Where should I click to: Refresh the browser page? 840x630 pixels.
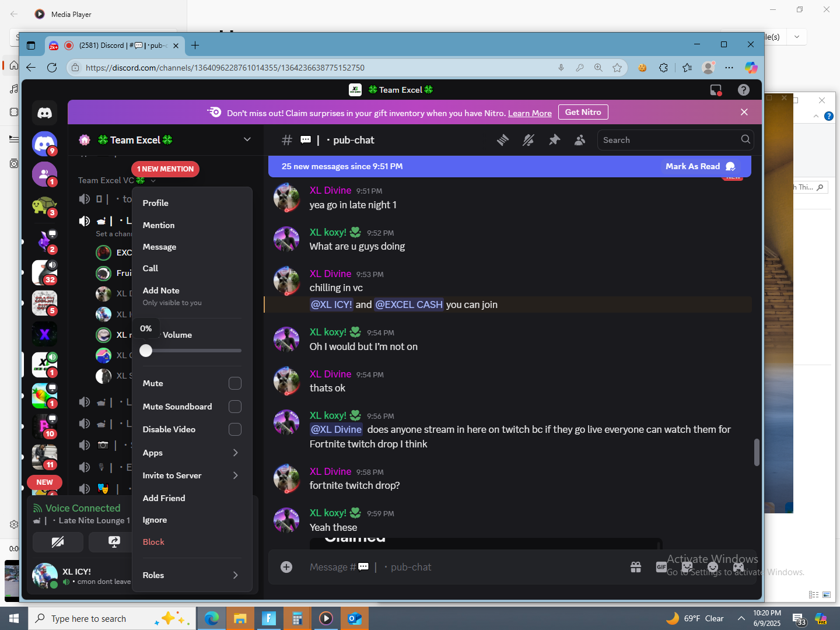pos(52,68)
